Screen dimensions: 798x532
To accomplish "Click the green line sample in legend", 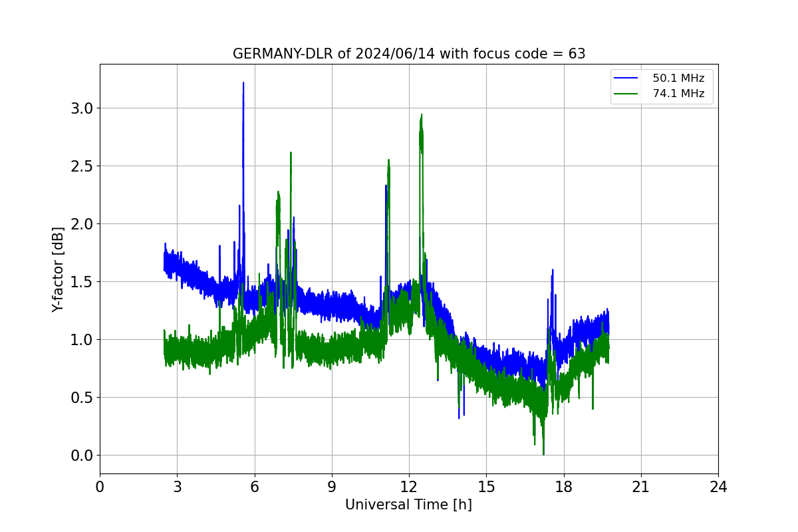I will (x=627, y=94).
